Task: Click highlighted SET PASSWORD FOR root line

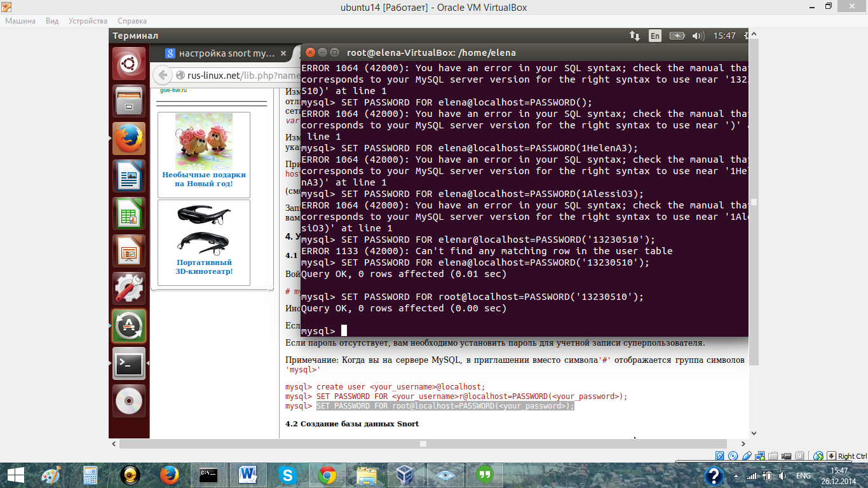Action: 445,406
